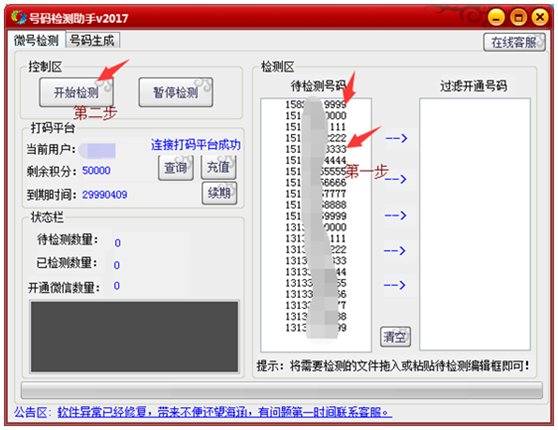The image size is (558, 430).
Task: Click the topmost blue arrow icon
Action: [x=396, y=138]
